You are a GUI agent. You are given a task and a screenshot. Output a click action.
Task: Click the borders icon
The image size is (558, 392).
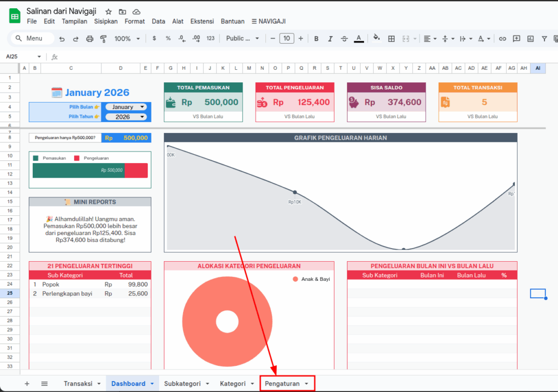(391, 39)
